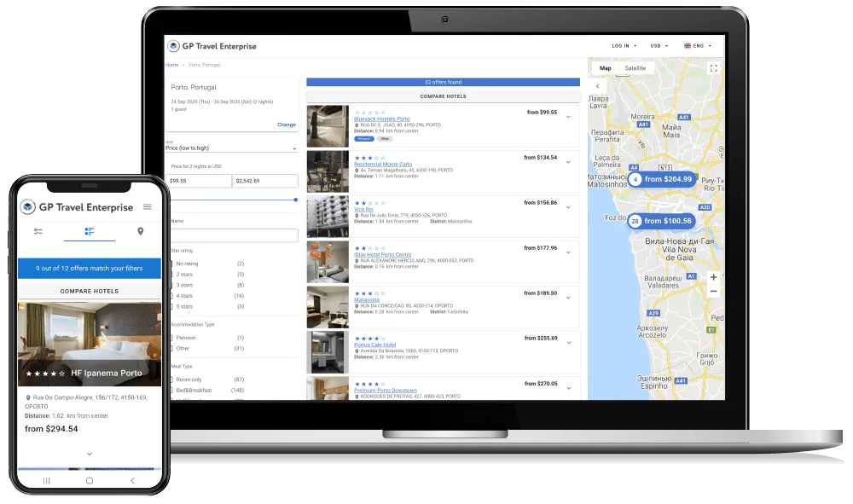Open Malaposta hotel link
This screenshot has width=853, height=504.
367,299
